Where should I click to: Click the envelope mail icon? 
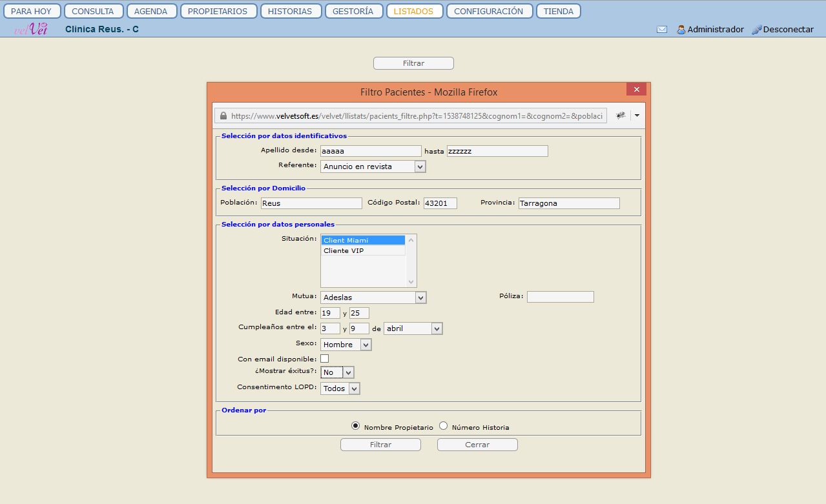pos(661,30)
